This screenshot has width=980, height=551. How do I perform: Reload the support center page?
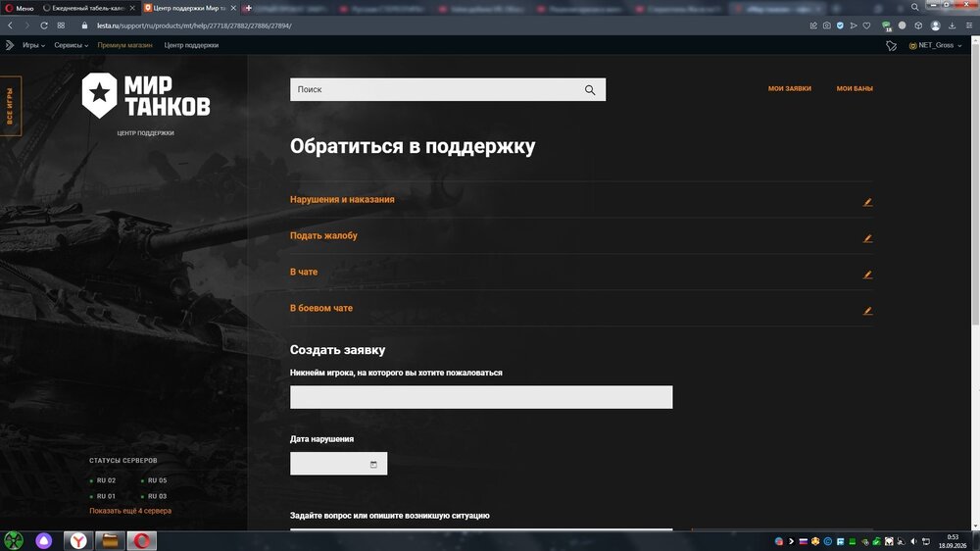pyautogui.click(x=44, y=25)
